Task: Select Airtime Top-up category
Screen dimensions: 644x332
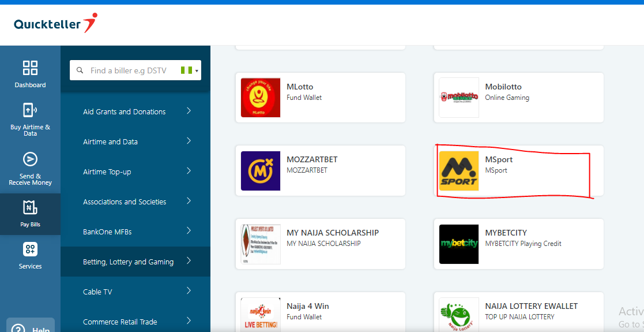Action: (x=135, y=171)
